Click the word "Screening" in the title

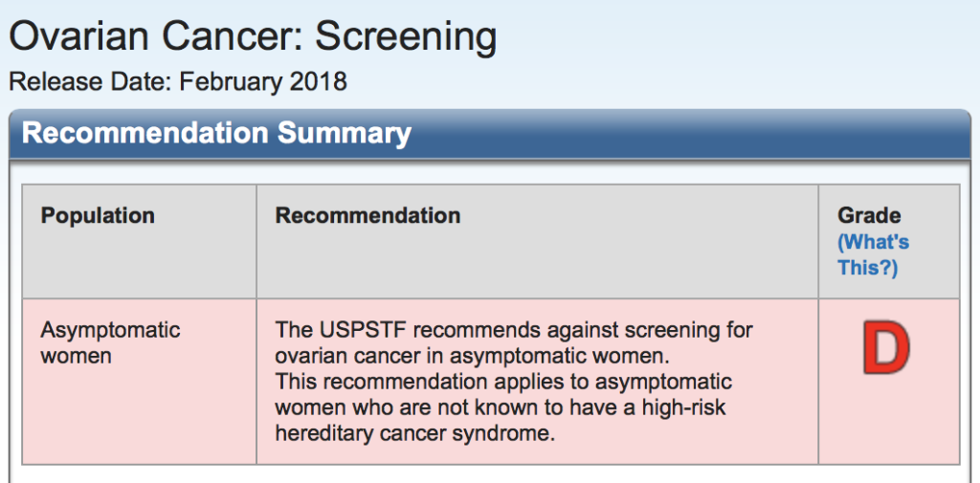pos(406,37)
